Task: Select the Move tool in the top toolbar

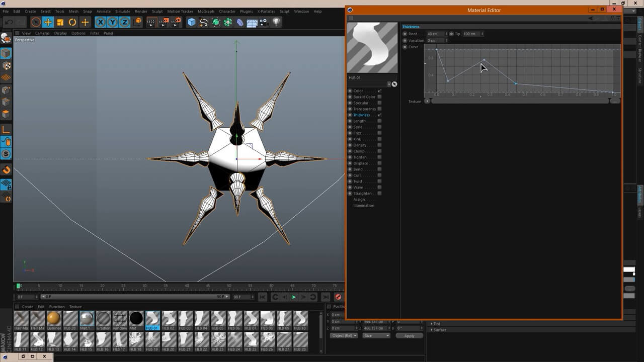Action: pyautogui.click(x=48, y=22)
